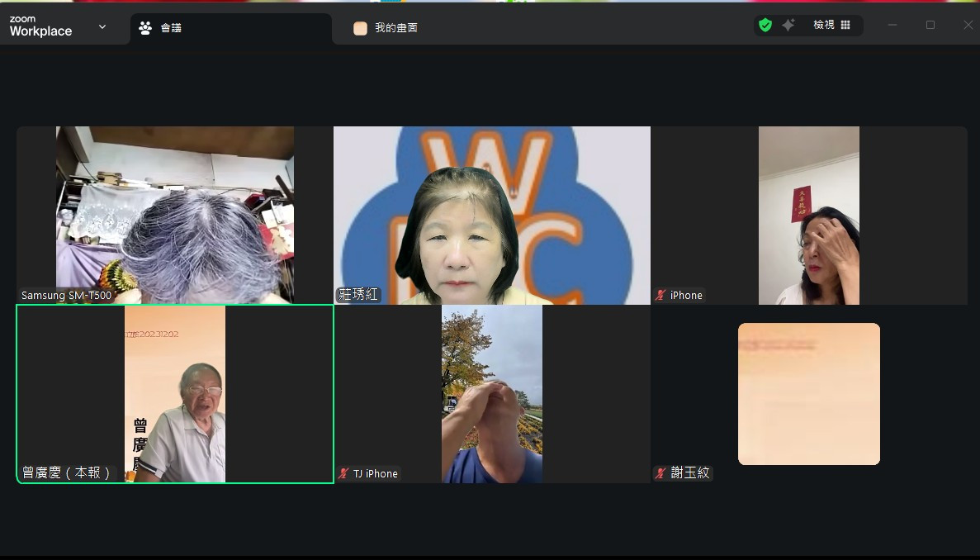Image resolution: width=980 pixels, height=560 pixels.
Task: Open the 檢視 view options menu
Action: (823, 26)
